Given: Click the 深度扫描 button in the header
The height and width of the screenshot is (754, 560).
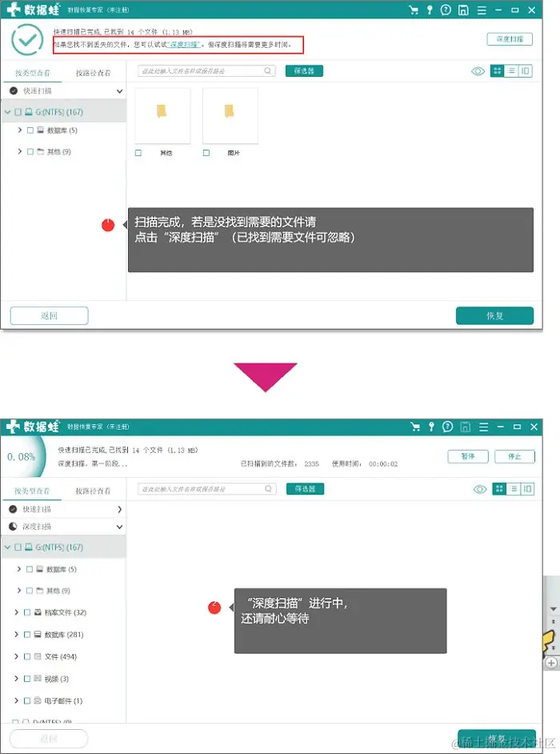Looking at the screenshot, I should tap(510, 39).
